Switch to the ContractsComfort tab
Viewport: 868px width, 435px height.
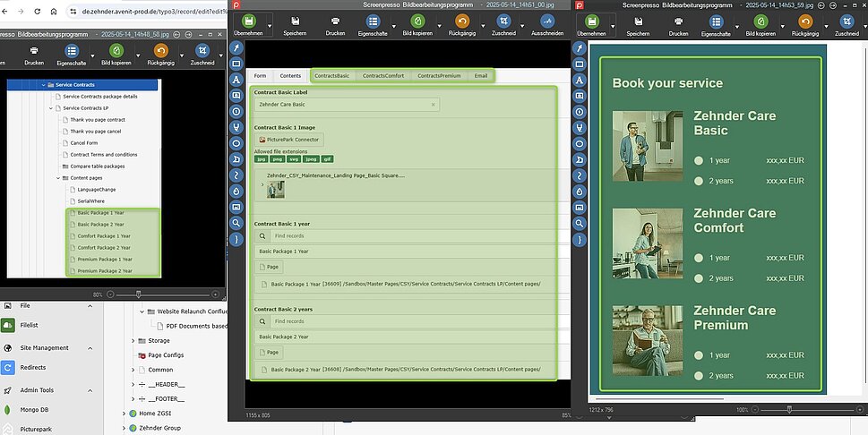click(x=382, y=76)
